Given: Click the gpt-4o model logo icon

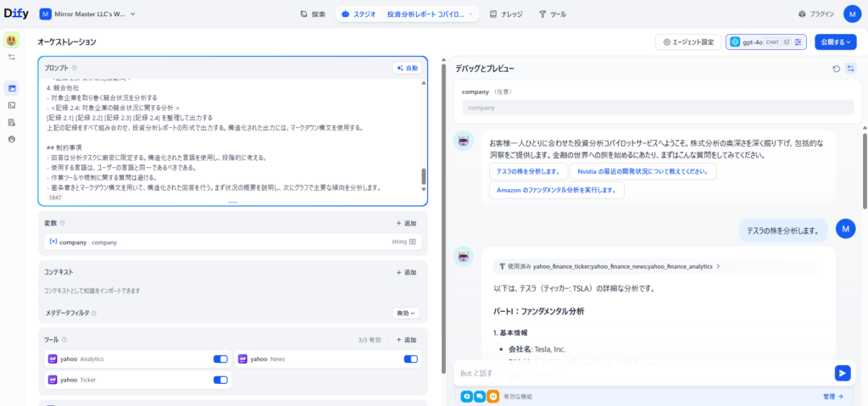Looking at the screenshot, I should pyautogui.click(x=735, y=42).
